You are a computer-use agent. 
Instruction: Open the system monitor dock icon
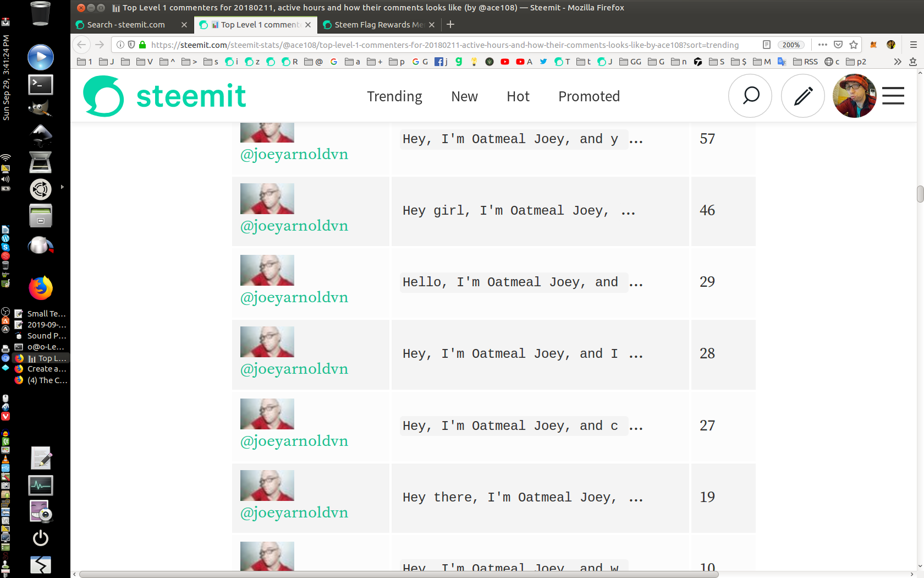click(41, 485)
